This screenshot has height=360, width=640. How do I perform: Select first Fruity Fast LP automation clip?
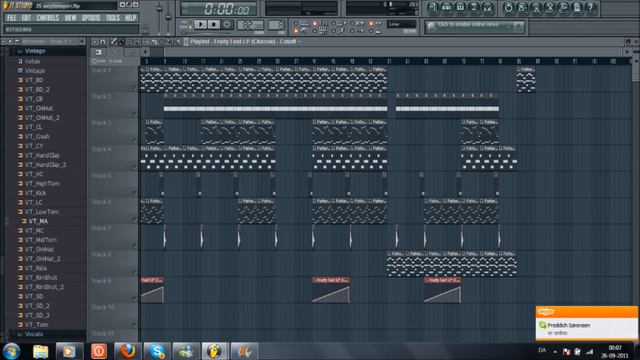tap(152, 290)
